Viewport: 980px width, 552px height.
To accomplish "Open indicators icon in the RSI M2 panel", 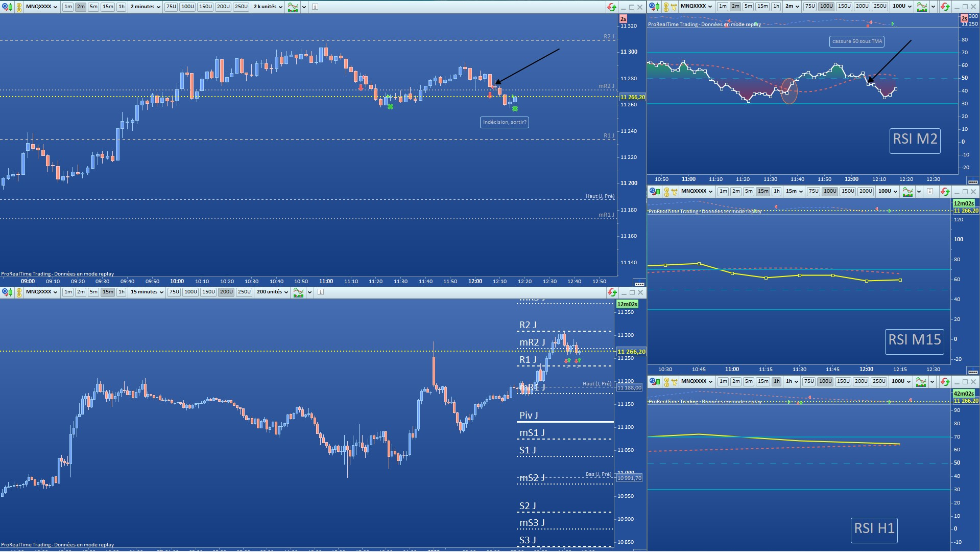I will click(x=922, y=6).
